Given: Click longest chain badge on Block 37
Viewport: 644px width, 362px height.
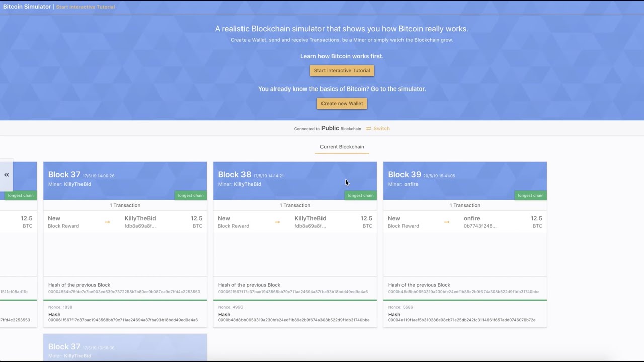Looking at the screenshot, I should (x=191, y=195).
